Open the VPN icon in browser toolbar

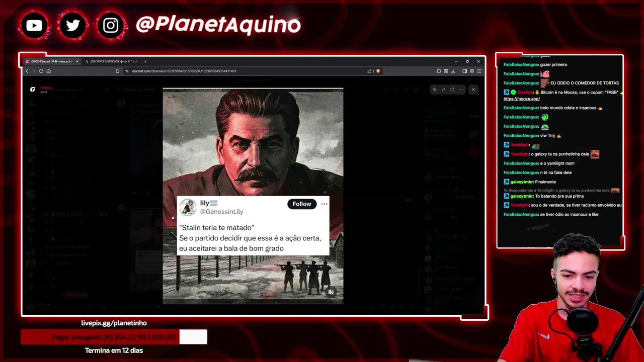[472, 71]
